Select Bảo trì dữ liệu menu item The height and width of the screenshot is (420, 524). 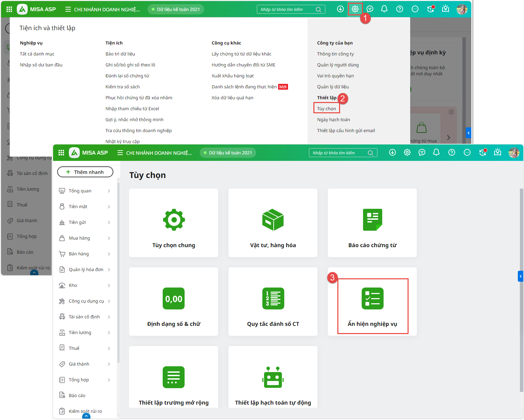[120, 54]
